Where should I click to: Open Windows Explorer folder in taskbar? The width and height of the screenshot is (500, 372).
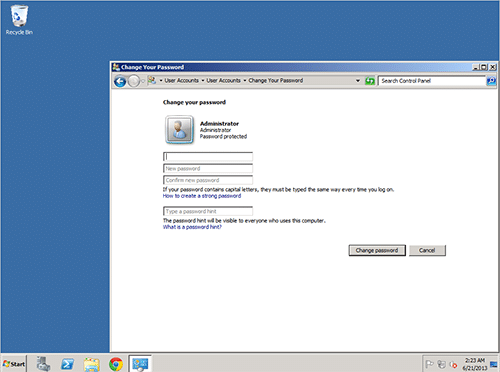[92, 364]
